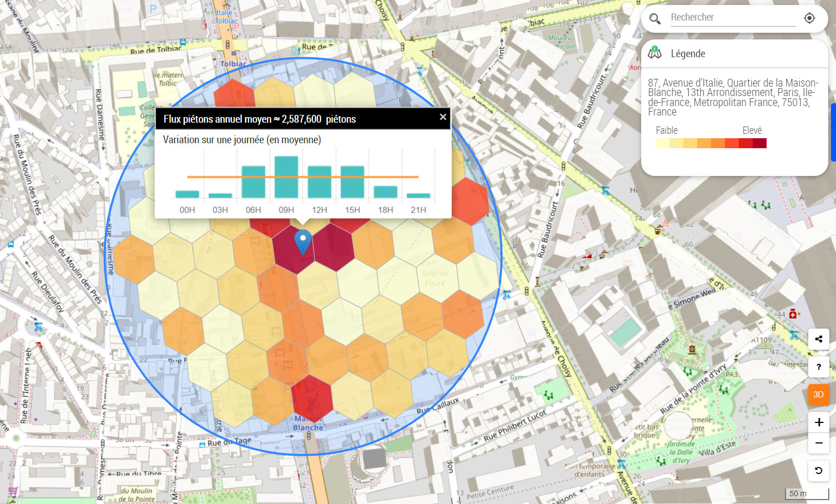Image resolution: width=836 pixels, height=504 pixels.
Task: Click the red hexagon above Maison Blanche
Action: (x=312, y=399)
